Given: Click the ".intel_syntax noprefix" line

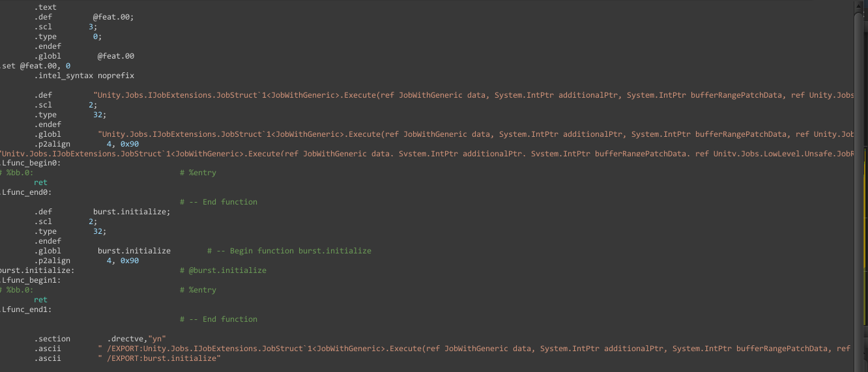Looking at the screenshot, I should pos(85,76).
